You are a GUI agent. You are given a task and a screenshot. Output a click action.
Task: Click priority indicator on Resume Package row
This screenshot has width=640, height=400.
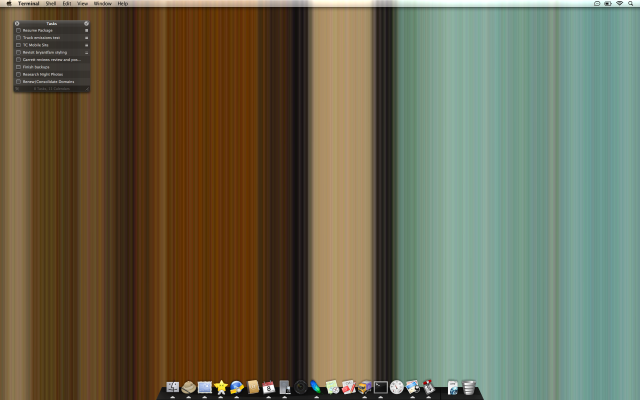(86, 30)
